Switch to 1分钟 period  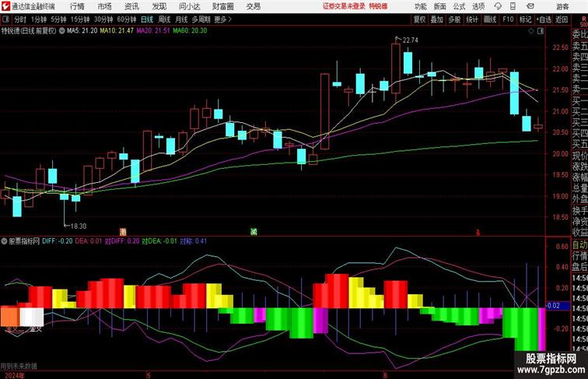click(39, 19)
